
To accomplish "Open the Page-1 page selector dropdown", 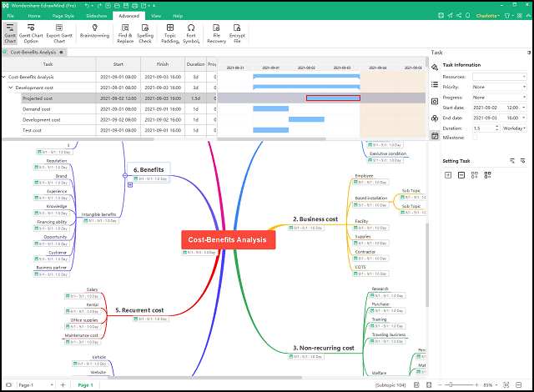I will point(36,384).
